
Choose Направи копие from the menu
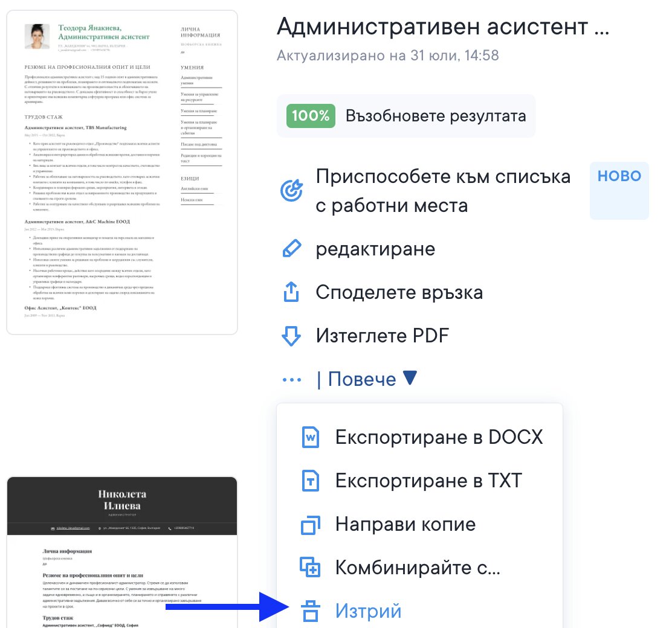405,524
